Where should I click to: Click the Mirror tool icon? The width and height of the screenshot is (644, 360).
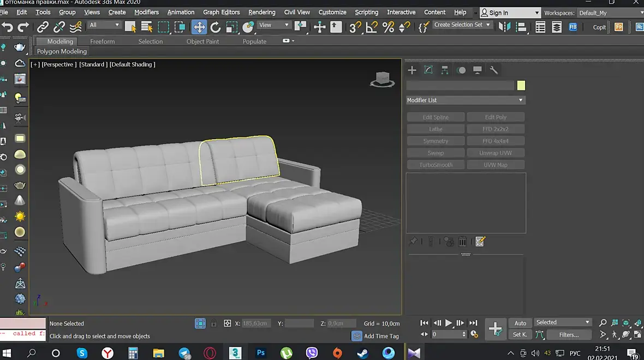(x=505, y=26)
